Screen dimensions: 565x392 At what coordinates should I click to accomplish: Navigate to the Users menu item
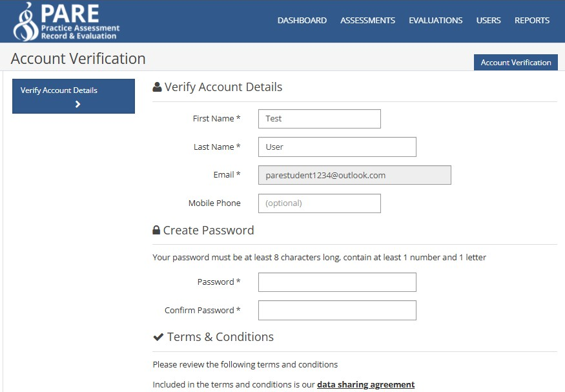pyautogui.click(x=488, y=21)
